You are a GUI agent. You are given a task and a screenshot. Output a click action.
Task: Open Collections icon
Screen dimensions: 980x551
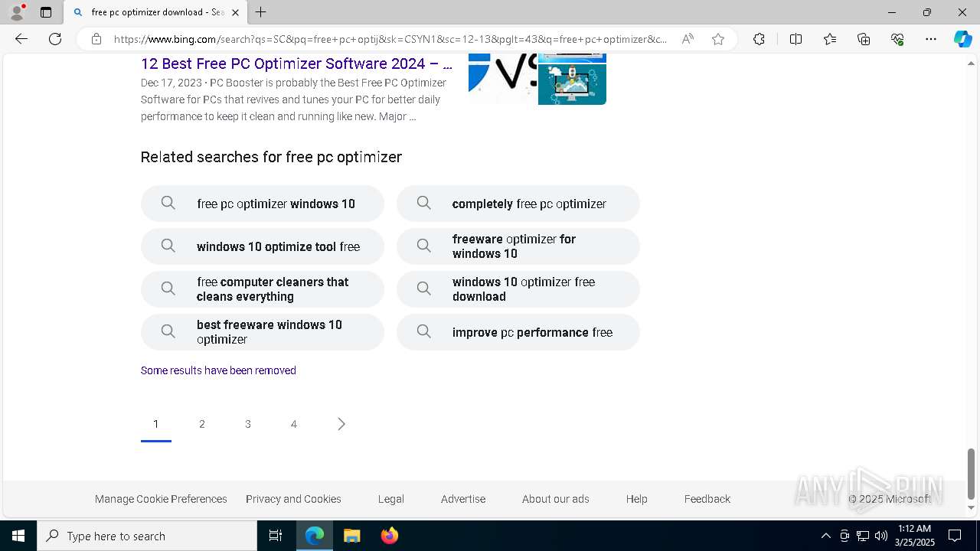[x=864, y=39]
